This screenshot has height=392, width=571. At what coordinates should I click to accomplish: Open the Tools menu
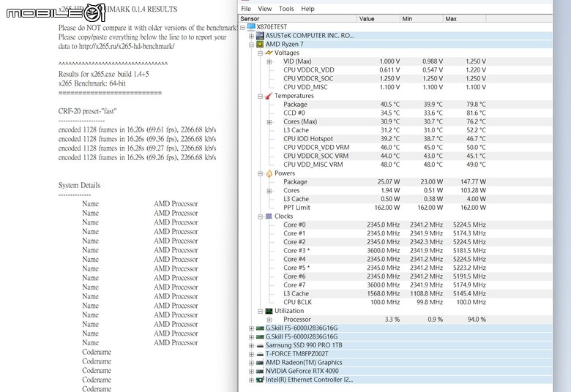[x=286, y=9]
